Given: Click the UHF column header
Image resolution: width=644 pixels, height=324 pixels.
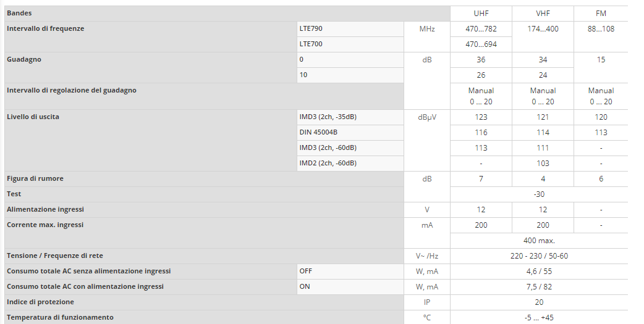Looking at the screenshot, I should [x=481, y=13].
